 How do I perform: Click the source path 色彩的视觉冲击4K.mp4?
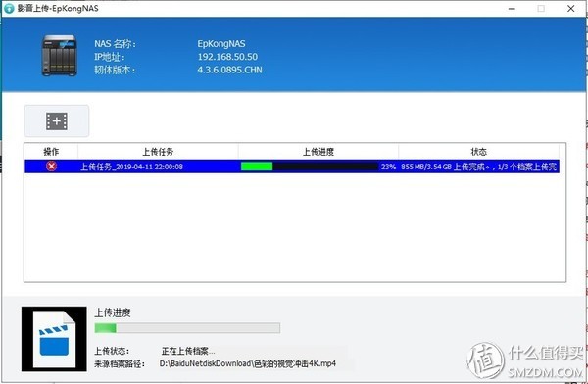(248, 363)
